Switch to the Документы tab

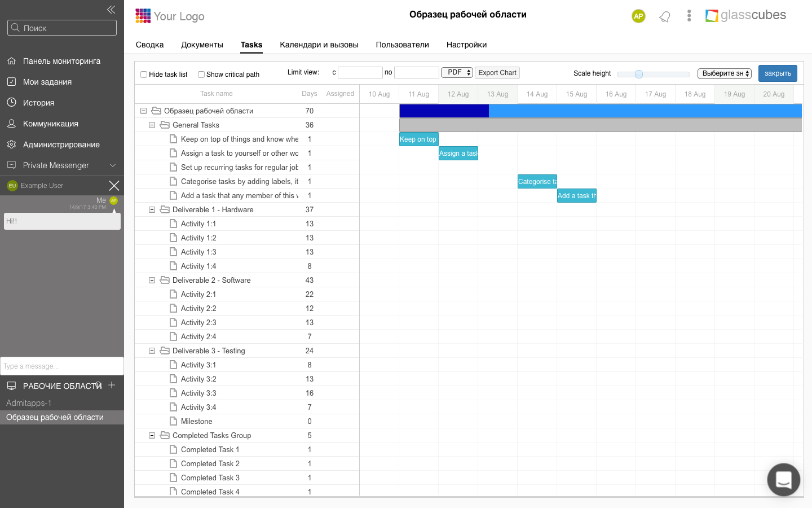[202, 45]
